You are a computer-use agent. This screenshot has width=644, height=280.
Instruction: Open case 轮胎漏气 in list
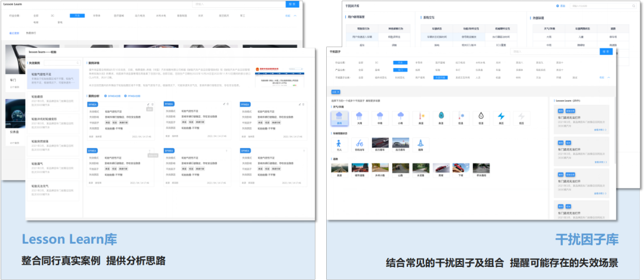(53, 167)
